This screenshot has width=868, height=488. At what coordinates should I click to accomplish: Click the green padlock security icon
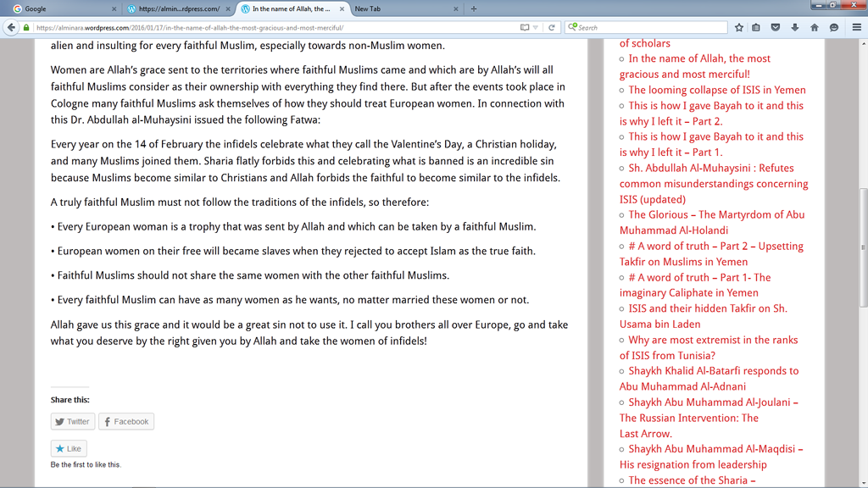pyautogui.click(x=26, y=27)
